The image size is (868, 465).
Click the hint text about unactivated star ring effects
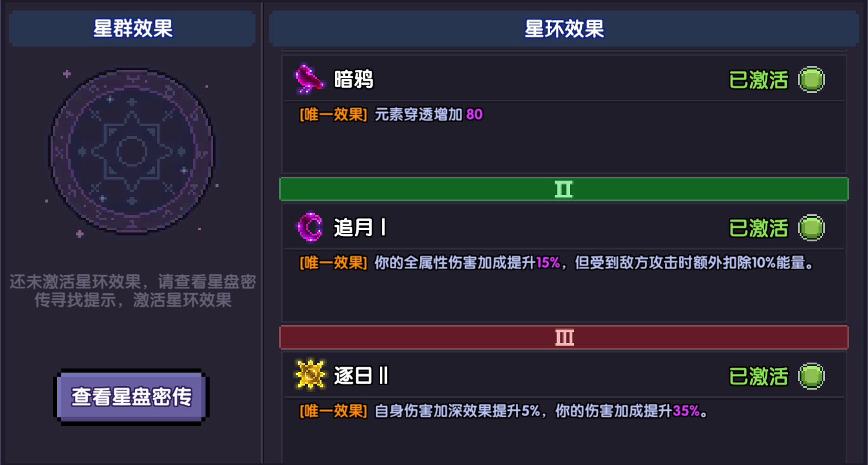click(x=132, y=291)
